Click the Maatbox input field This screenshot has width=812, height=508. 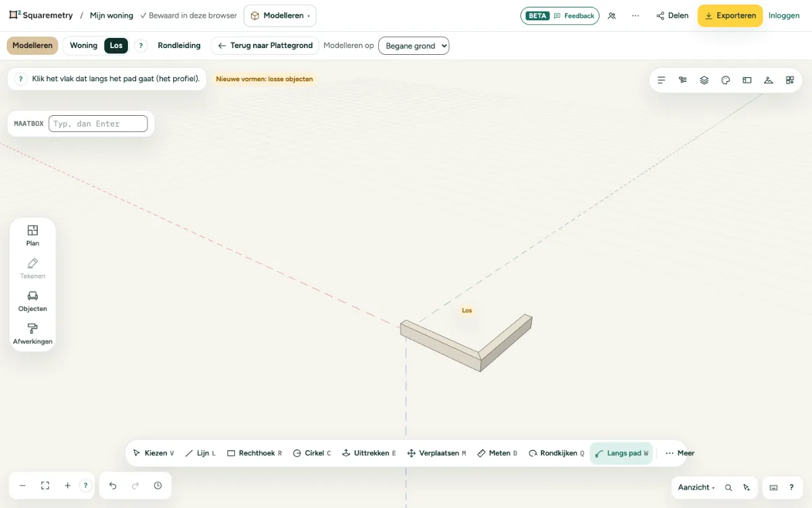coord(98,123)
